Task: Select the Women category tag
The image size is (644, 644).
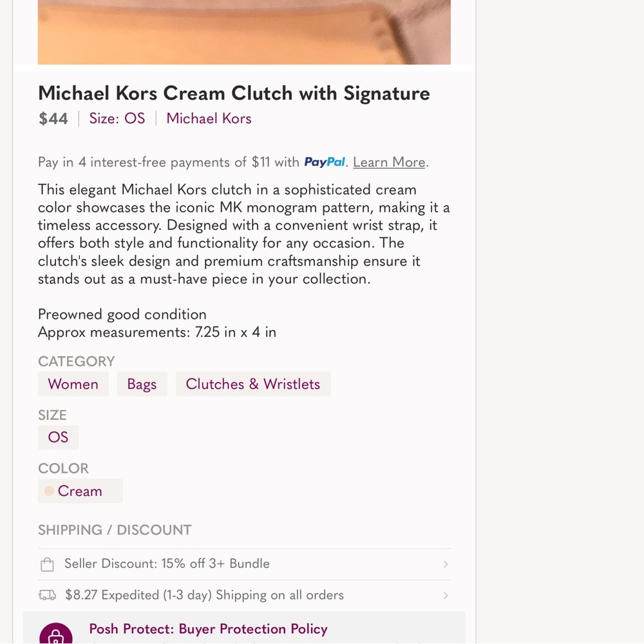Action: coord(73,384)
